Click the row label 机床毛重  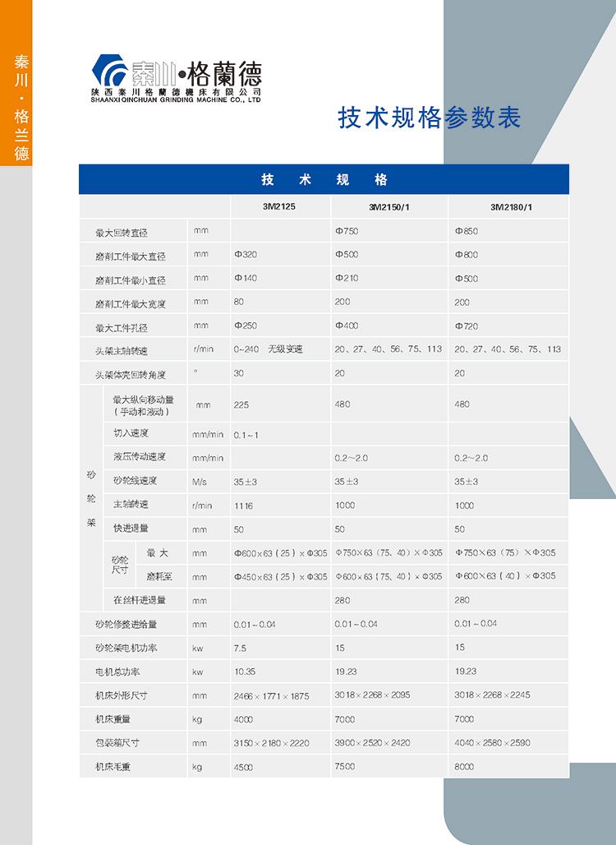point(113,766)
